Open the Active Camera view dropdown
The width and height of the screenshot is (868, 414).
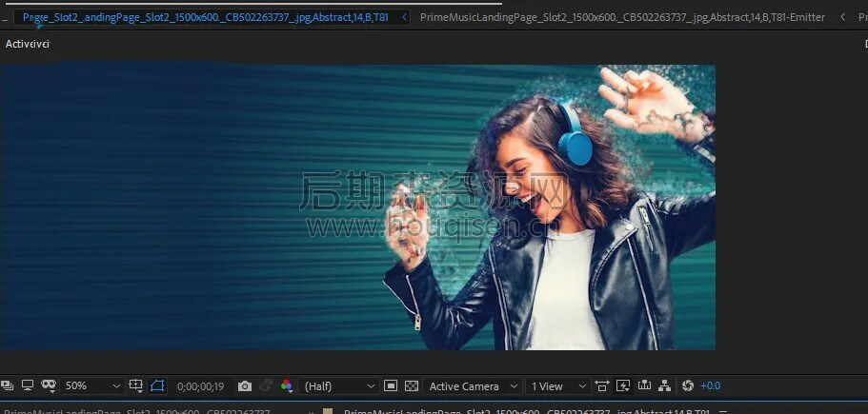click(474, 386)
